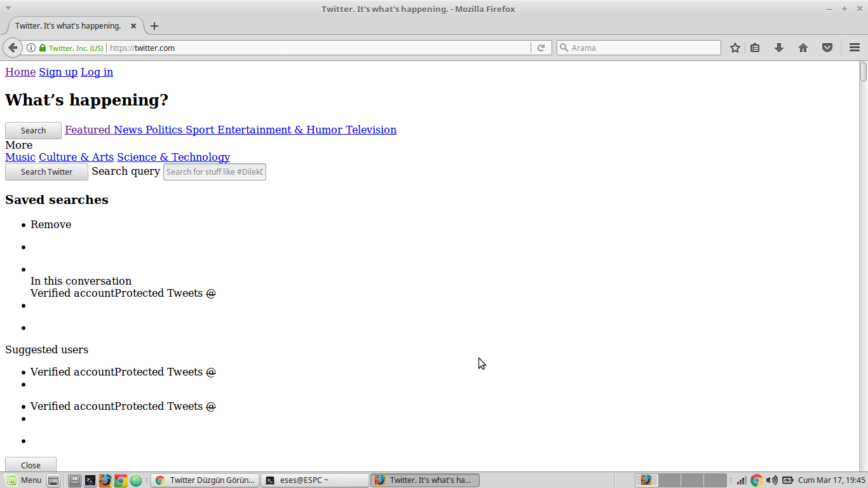Click the What's happening? heading
This screenshot has height=488, width=868.
[x=87, y=100]
